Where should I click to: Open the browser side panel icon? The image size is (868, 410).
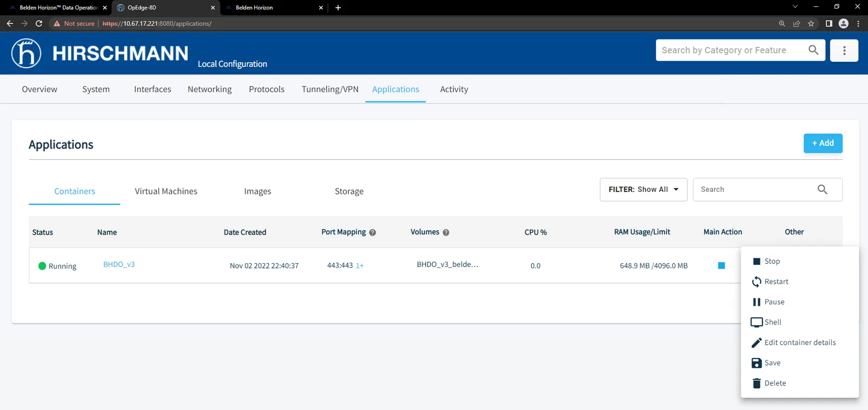829,23
